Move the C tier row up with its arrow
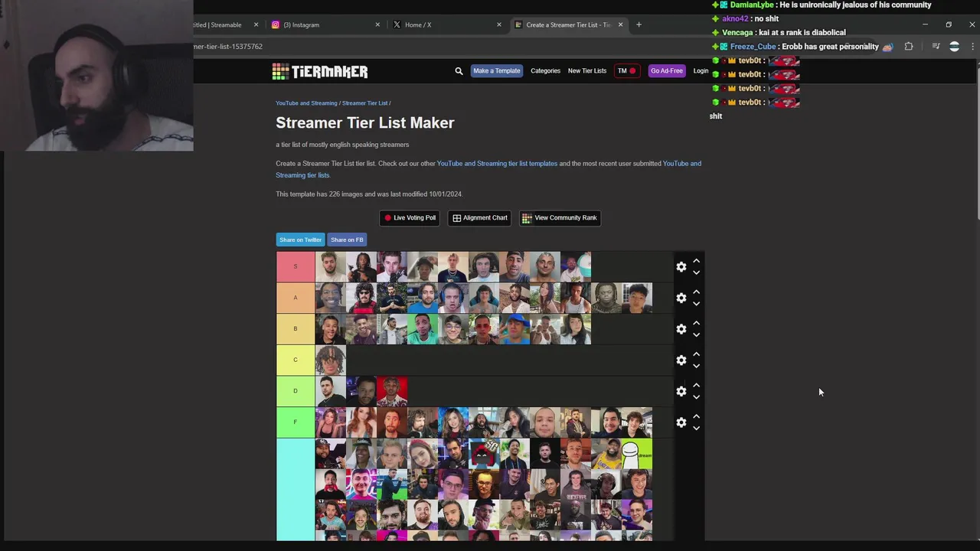 click(x=696, y=354)
